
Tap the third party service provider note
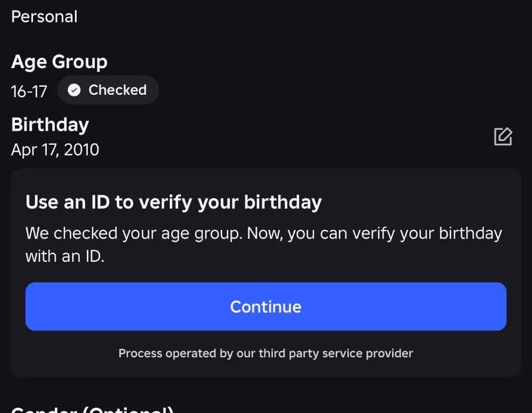pos(265,353)
